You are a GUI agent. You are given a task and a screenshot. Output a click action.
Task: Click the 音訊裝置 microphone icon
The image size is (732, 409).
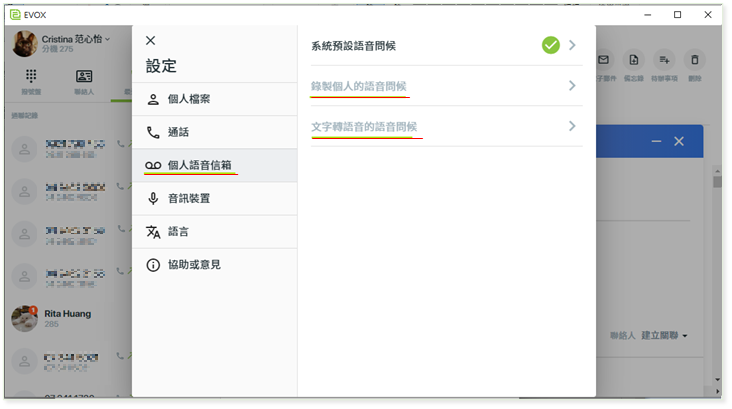pyautogui.click(x=153, y=198)
